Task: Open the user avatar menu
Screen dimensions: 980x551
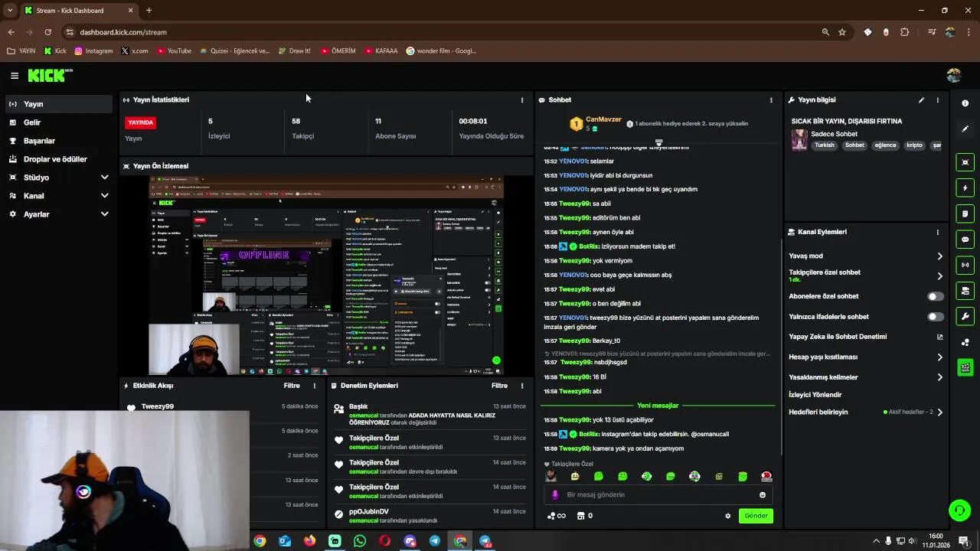Action: click(953, 75)
